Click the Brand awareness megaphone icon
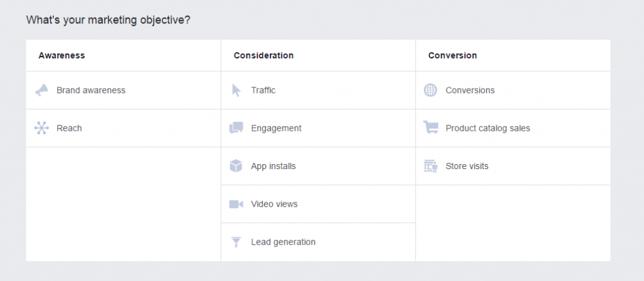The height and width of the screenshot is (281, 644). click(x=42, y=90)
